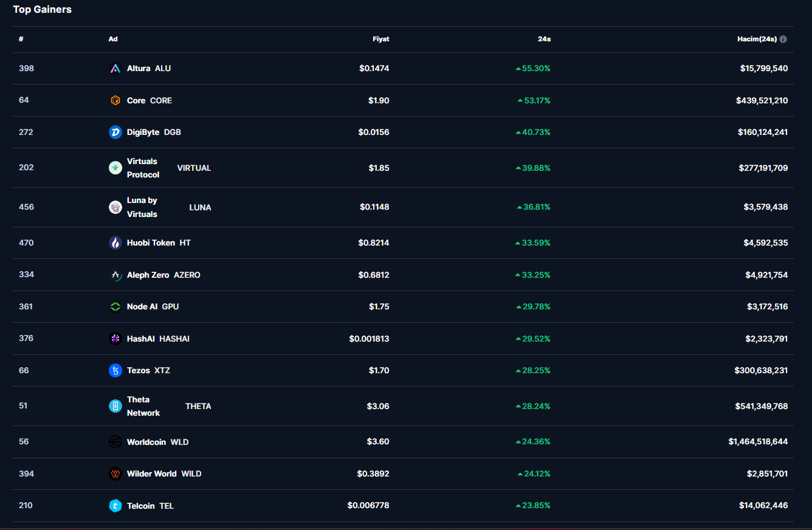Click Node AI's volume $3,172,516

point(768,307)
